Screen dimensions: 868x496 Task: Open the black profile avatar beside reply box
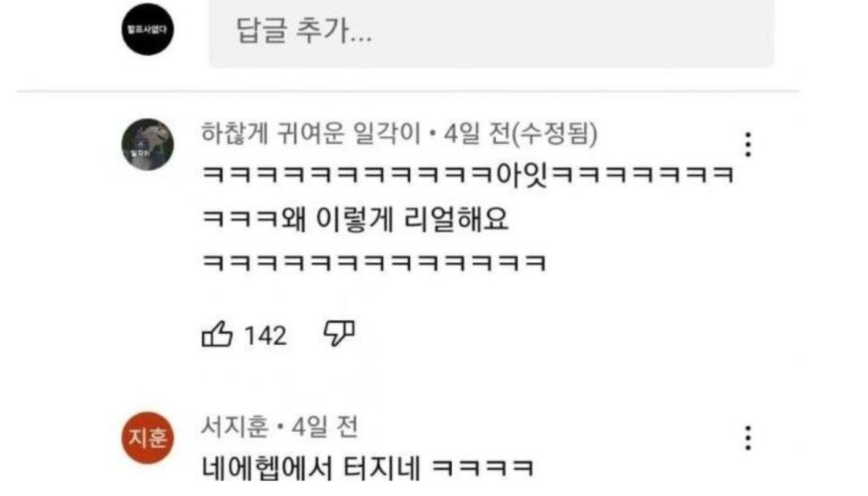point(148,29)
